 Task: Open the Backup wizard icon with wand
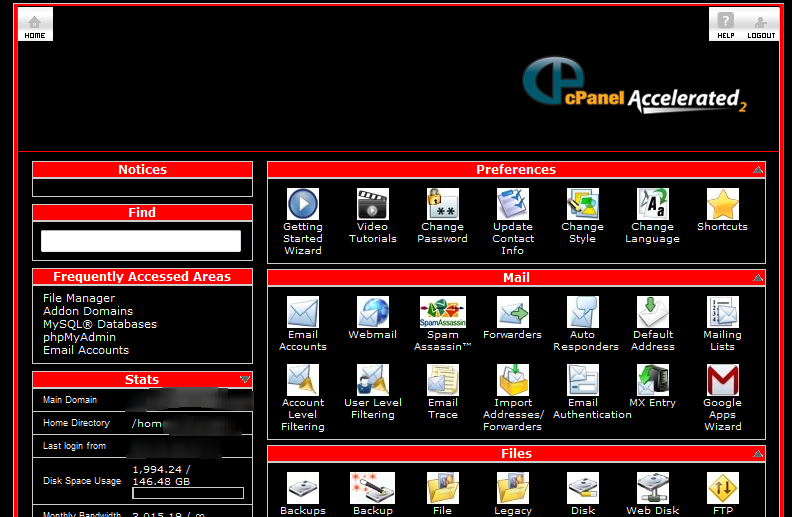pos(372,488)
